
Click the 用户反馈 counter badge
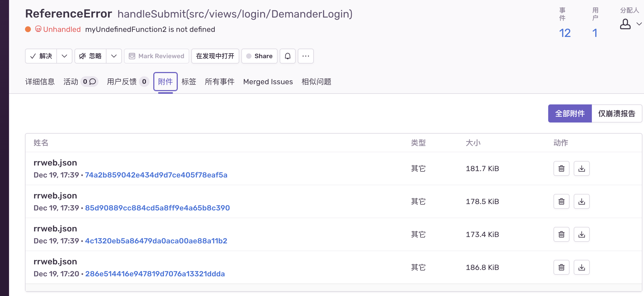(x=145, y=82)
